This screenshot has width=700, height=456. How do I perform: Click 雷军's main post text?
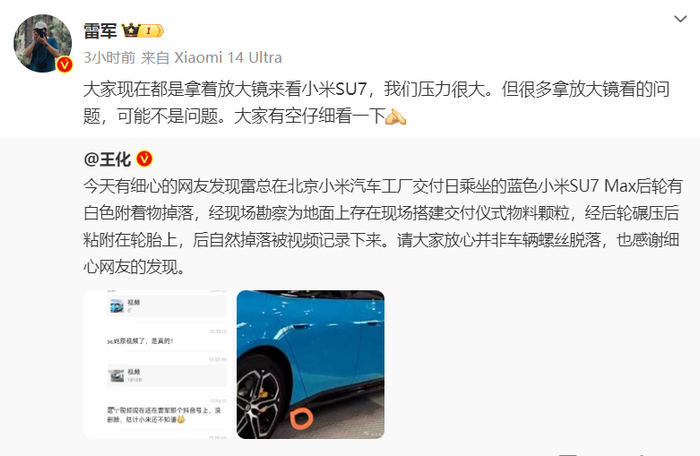coord(376,103)
